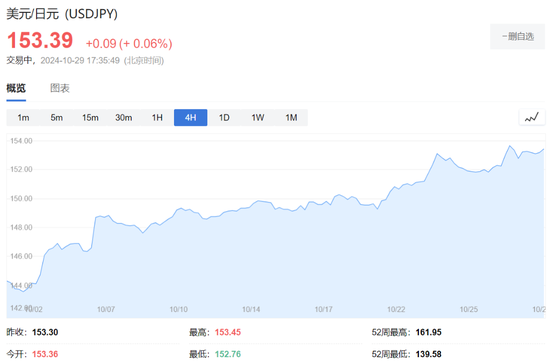Switch to the 图表 tab
The width and height of the screenshot is (550, 362).
coord(60,88)
